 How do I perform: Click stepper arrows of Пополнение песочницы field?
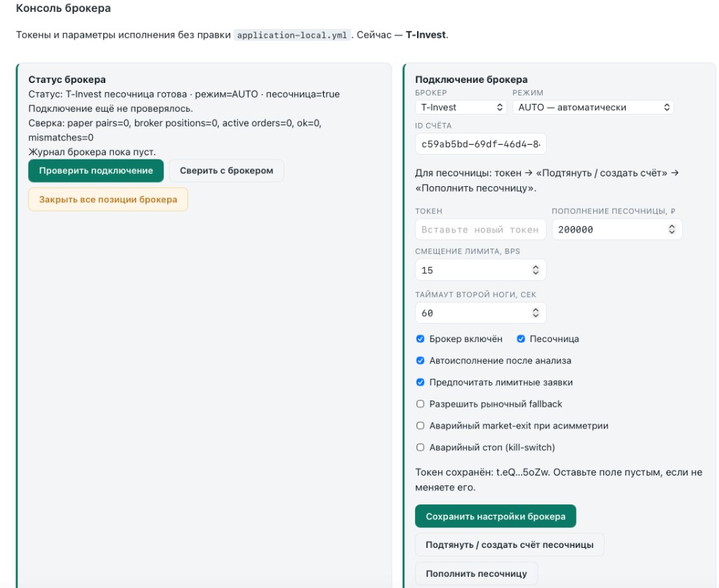click(672, 229)
